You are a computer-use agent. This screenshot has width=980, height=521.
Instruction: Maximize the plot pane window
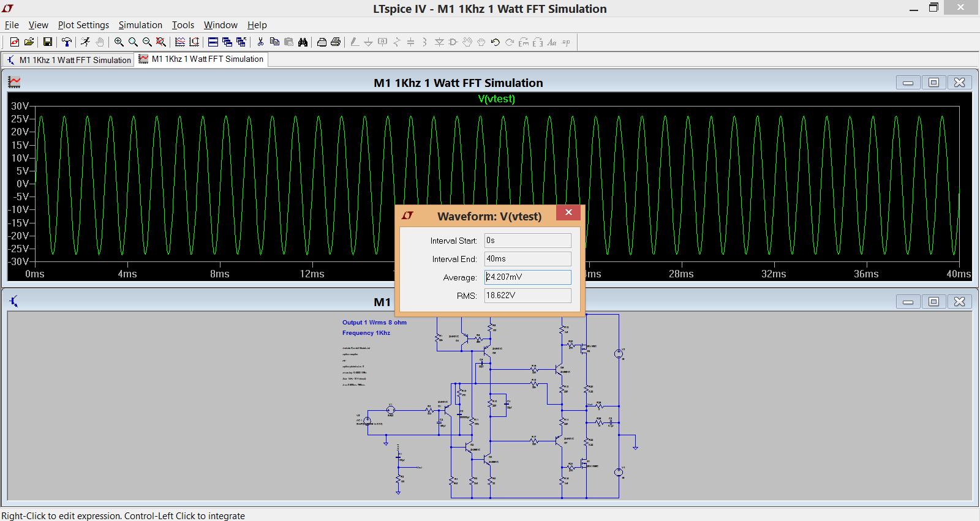pyautogui.click(x=933, y=83)
